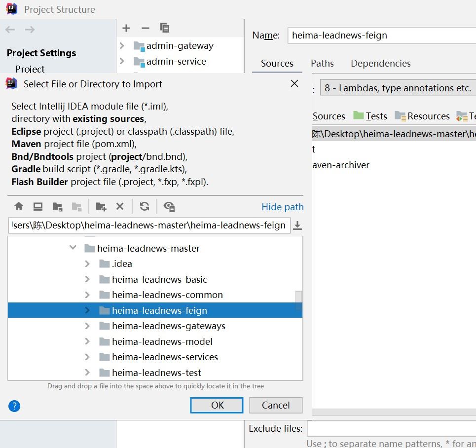Click the Hide path link
476x448 pixels.
click(x=282, y=207)
